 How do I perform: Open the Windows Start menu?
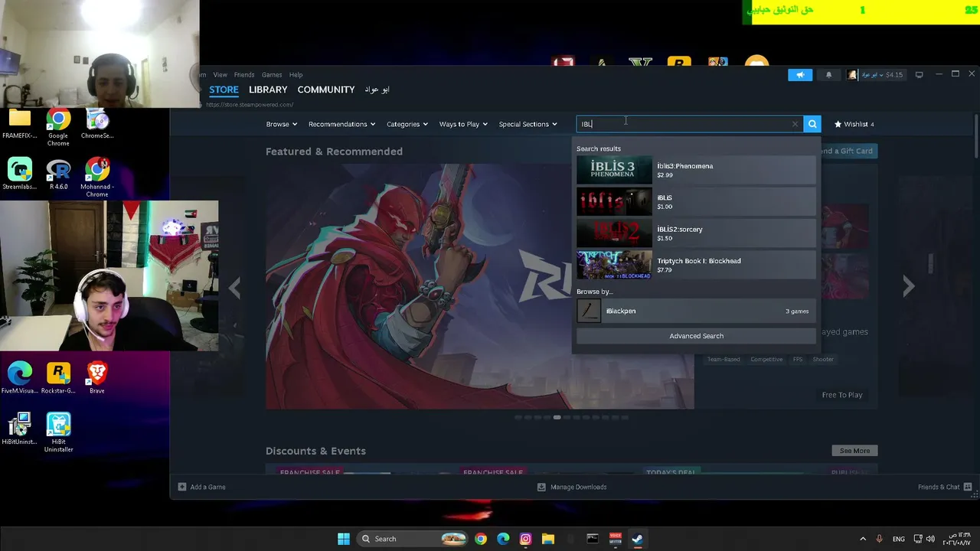tap(344, 539)
